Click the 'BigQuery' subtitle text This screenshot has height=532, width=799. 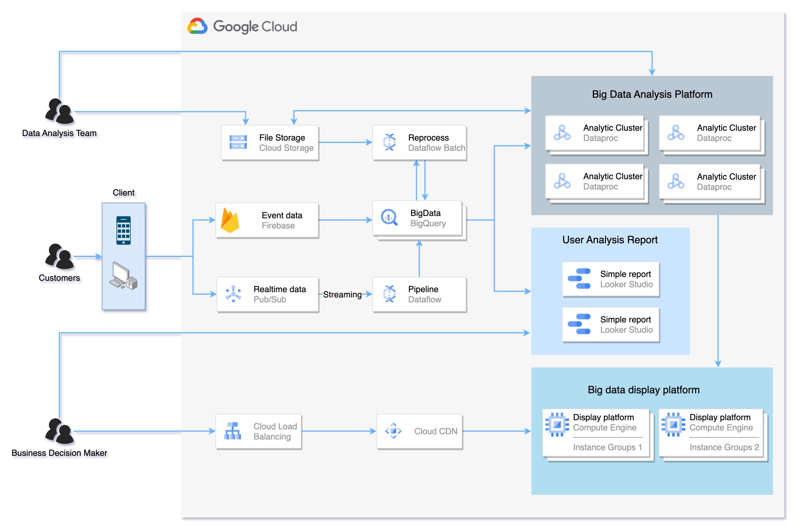(x=428, y=223)
